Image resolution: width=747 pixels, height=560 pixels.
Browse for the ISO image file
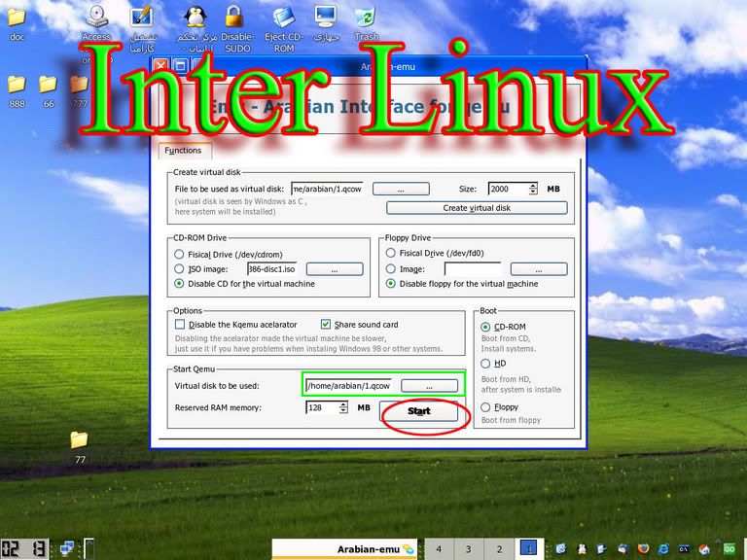click(x=335, y=269)
